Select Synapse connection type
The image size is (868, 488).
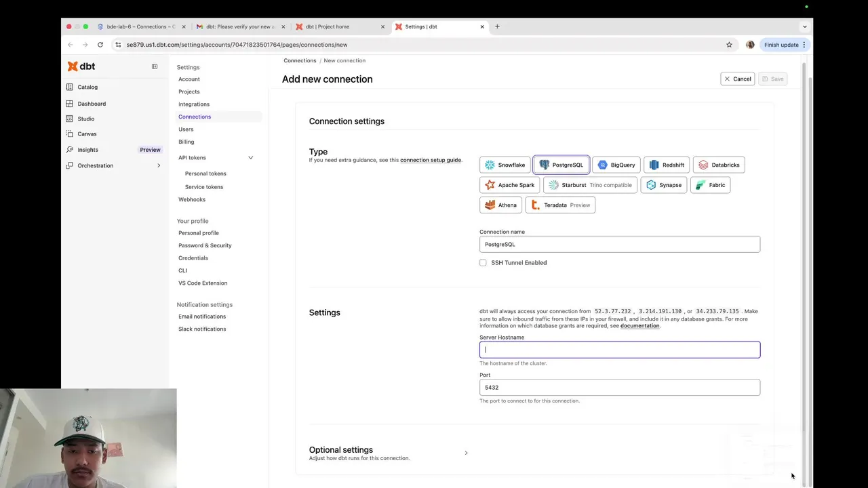point(664,185)
